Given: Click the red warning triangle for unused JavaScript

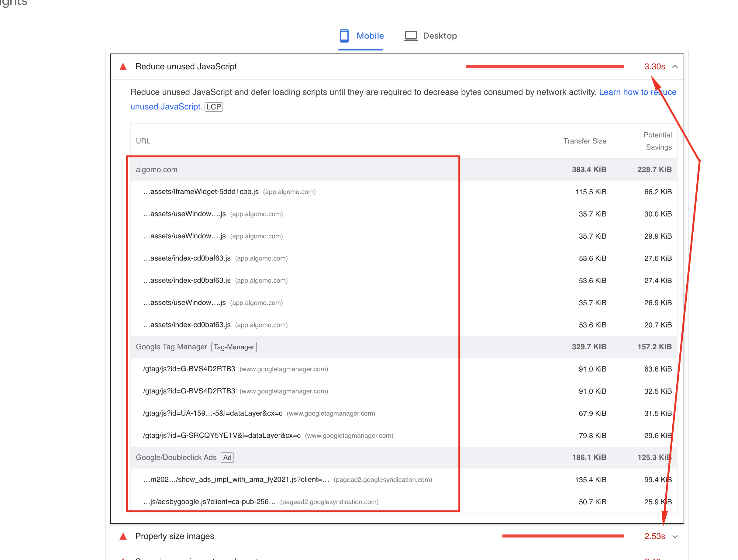Looking at the screenshot, I should pyautogui.click(x=123, y=66).
